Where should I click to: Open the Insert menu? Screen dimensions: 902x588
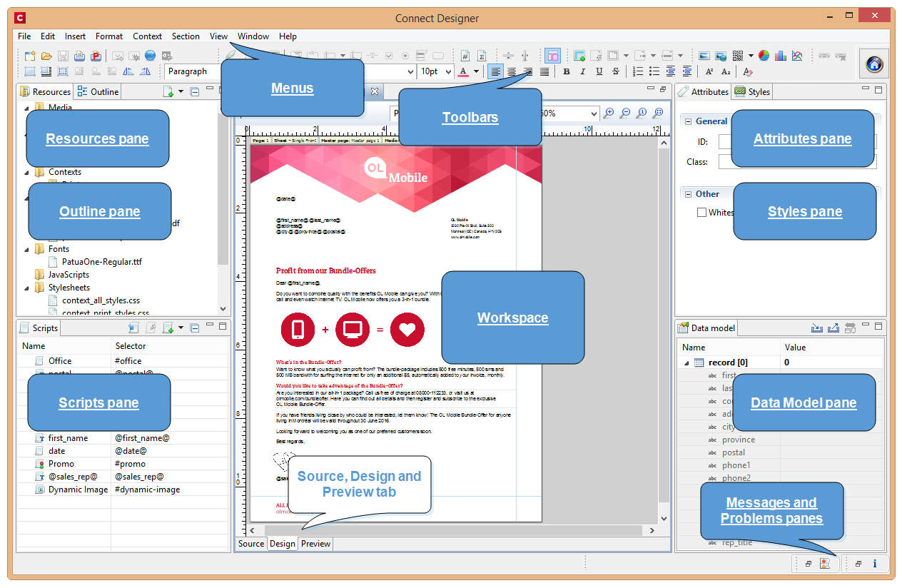coord(75,36)
